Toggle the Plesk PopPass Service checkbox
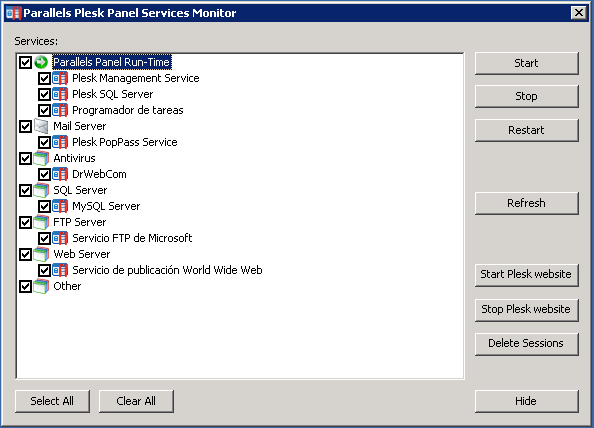 click(44, 142)
